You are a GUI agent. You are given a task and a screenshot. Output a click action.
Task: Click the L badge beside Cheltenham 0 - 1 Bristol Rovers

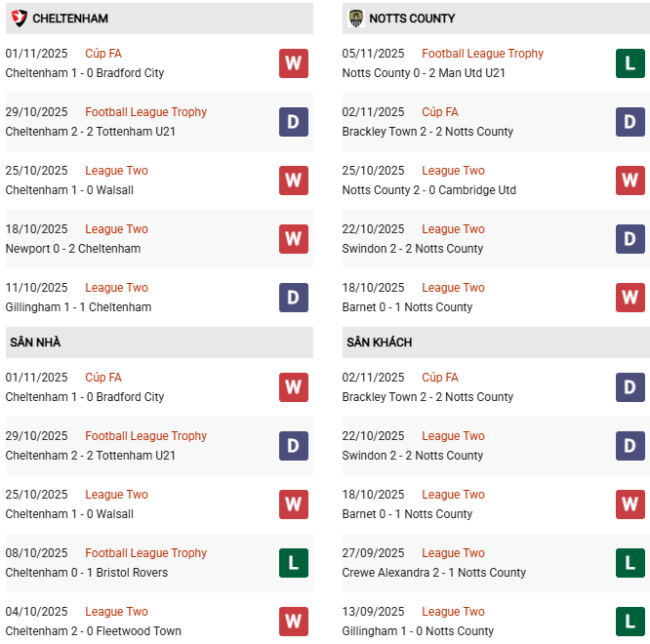[294, 563]
